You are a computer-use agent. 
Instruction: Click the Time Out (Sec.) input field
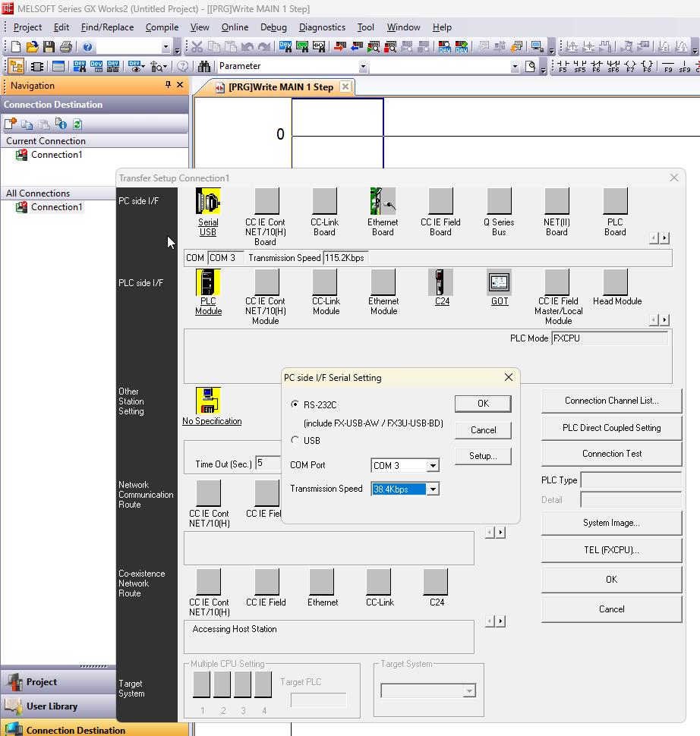tap(269, 463)
